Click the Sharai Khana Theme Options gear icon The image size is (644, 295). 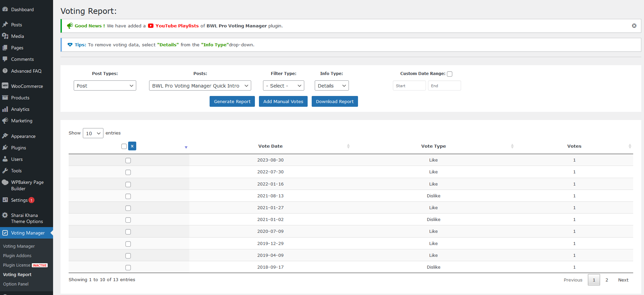[5, 215]
